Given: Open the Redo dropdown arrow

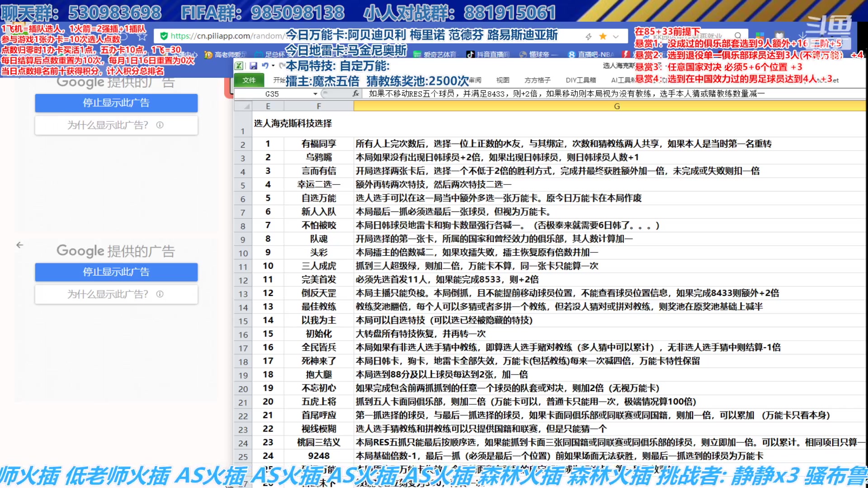Looking at the screenshot, I should pos(273,66).
